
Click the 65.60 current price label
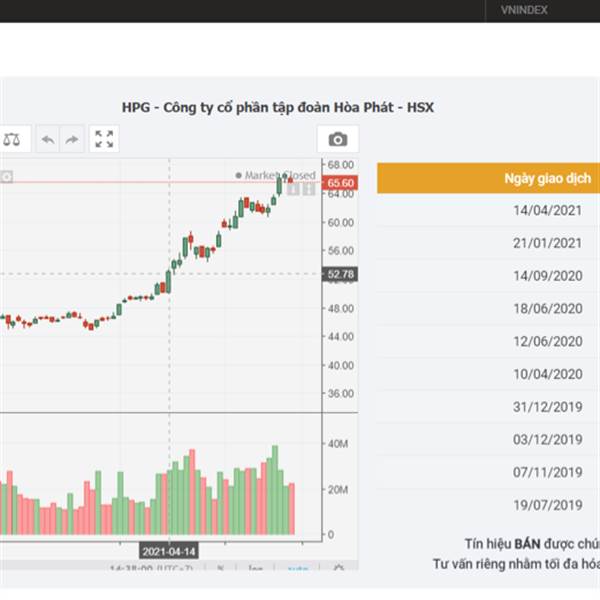pos(340,183)
